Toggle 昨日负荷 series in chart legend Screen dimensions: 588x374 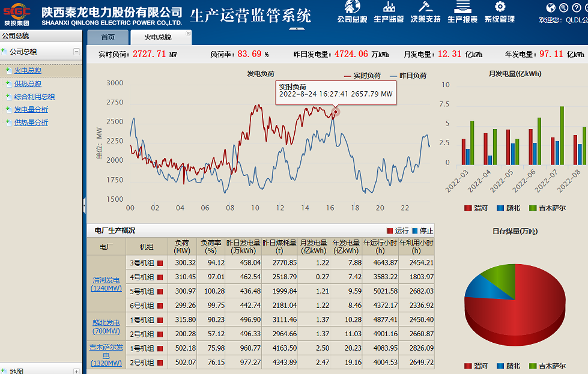[x=408, y=76]
